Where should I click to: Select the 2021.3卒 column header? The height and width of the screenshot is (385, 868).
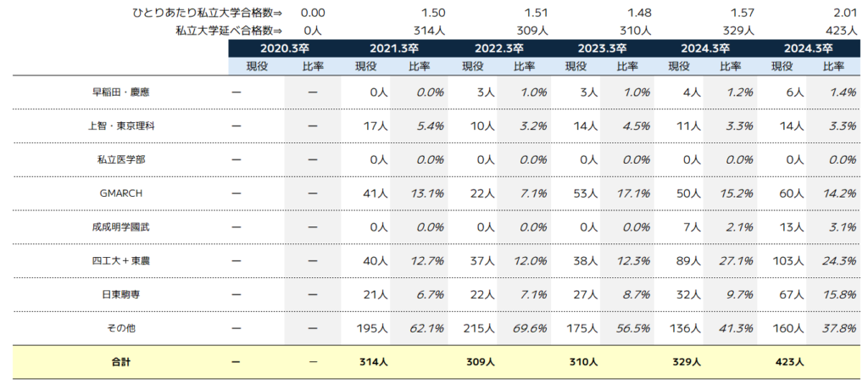(x=394, y=48)
